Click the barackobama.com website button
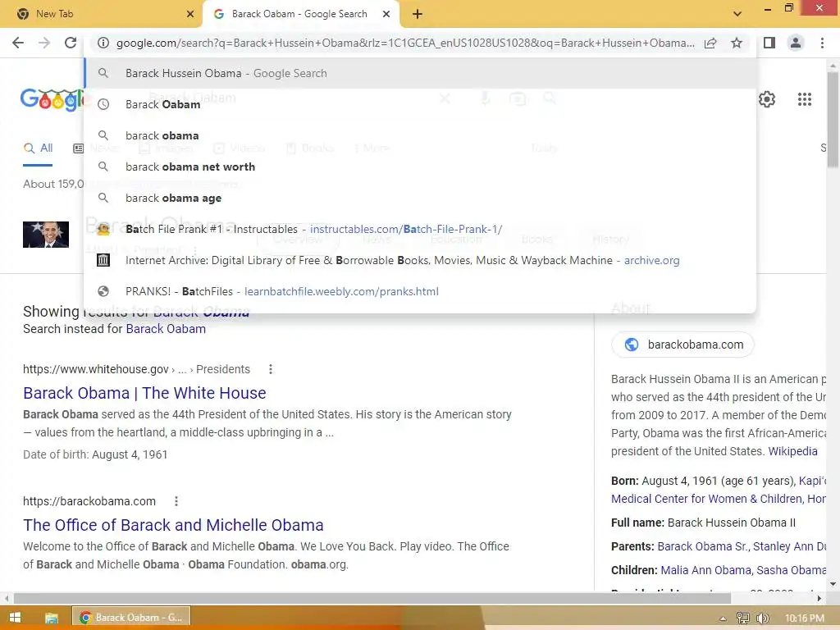The width and height of the screenshot is (840, 630). click(x=683, y=345)
